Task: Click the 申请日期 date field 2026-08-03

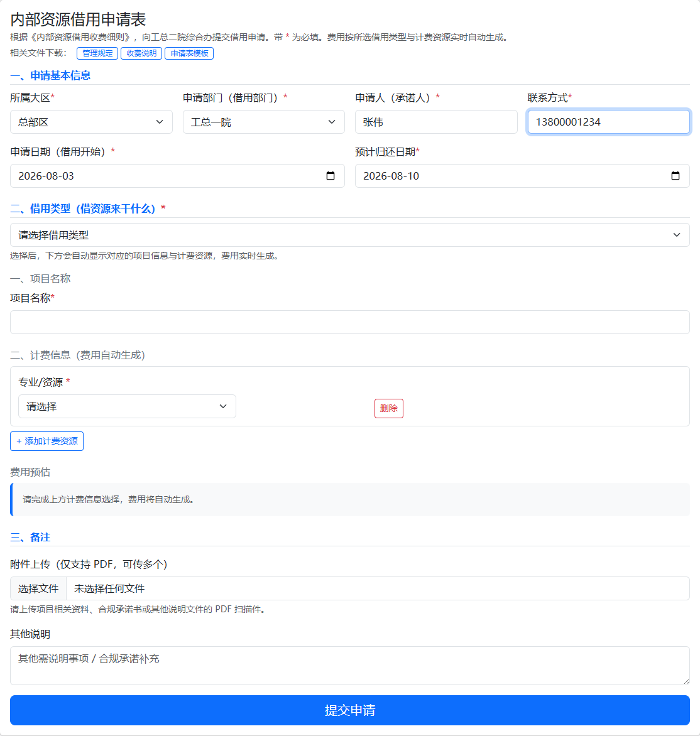Action: [x=177, y=176]
